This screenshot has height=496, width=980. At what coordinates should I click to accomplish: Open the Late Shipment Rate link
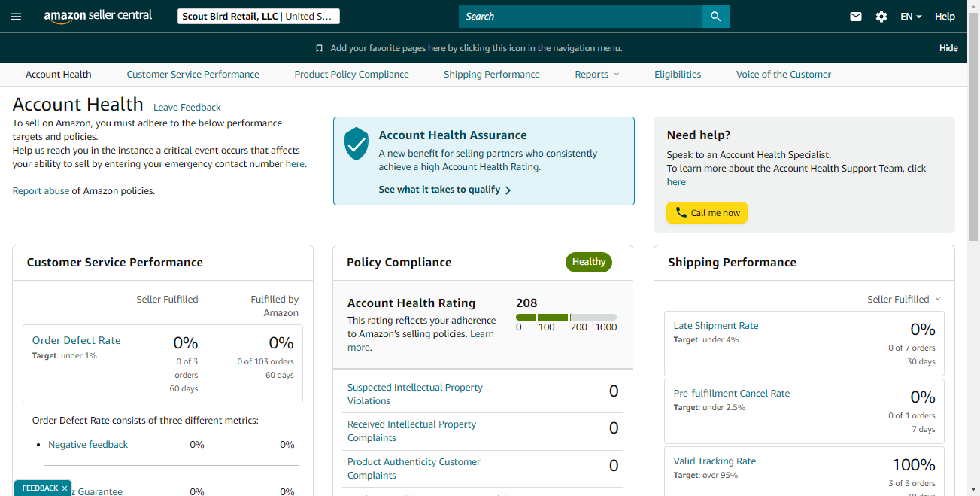tap(716, 326)
